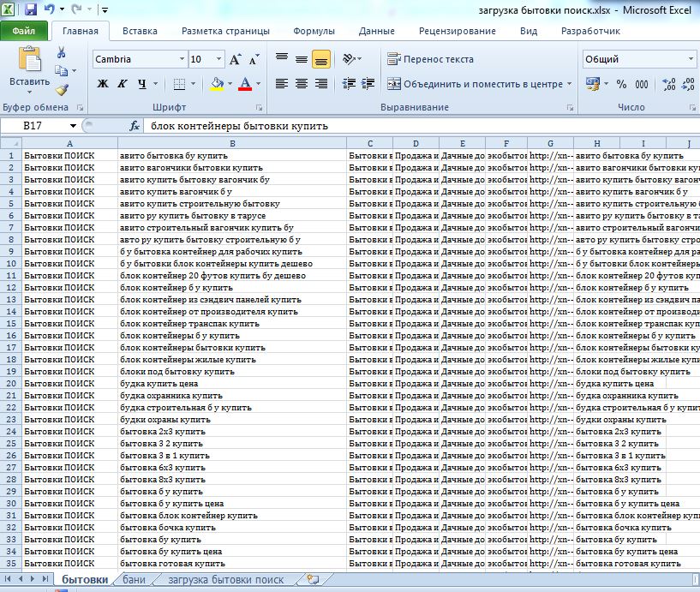The width and height of the screenshot is (700, 592).
Task: Select row 17 header
Action: pyautogui.click(x=11, y=347)
